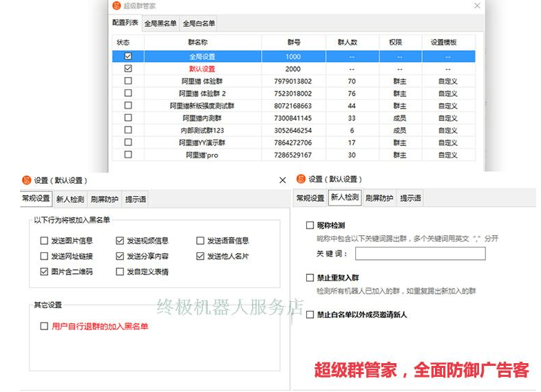This screenshot has height=392, width=541.
Task: Check 用户自行退群的加入黑名单 checkbox
Action: pos(44,326)
